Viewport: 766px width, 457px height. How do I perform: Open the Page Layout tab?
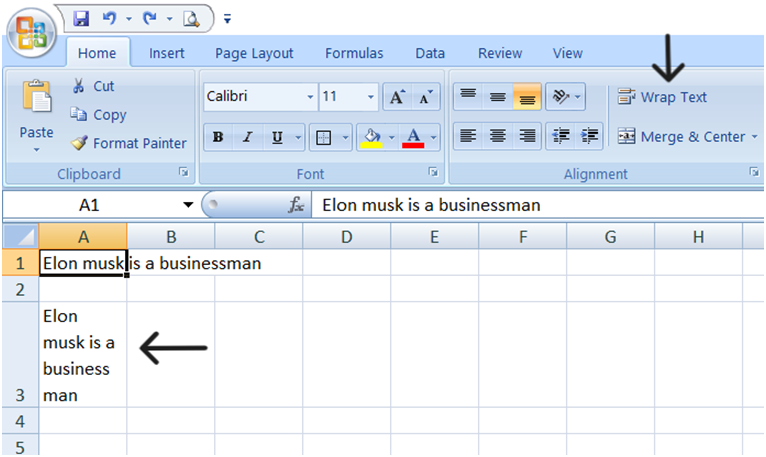click(x=254, y=53)
